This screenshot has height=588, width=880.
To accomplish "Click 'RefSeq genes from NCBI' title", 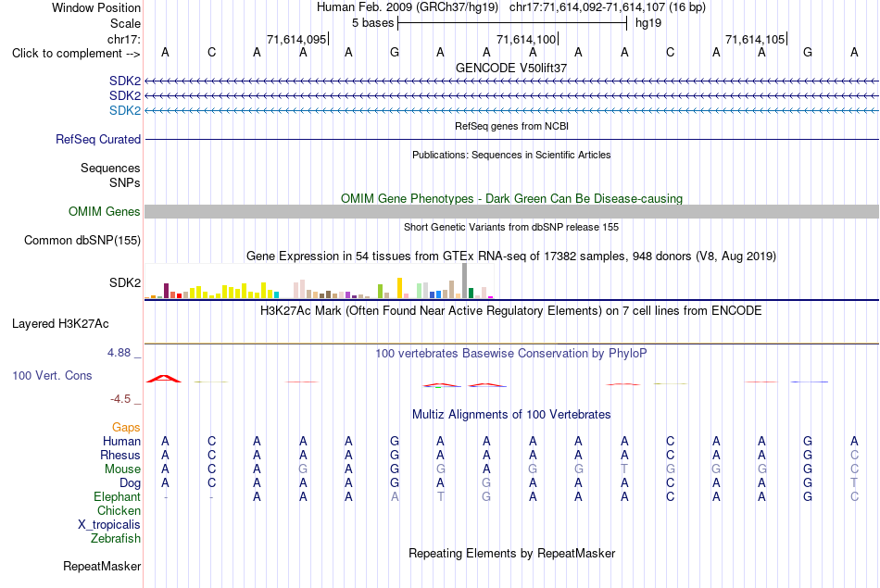I will 511,126.
